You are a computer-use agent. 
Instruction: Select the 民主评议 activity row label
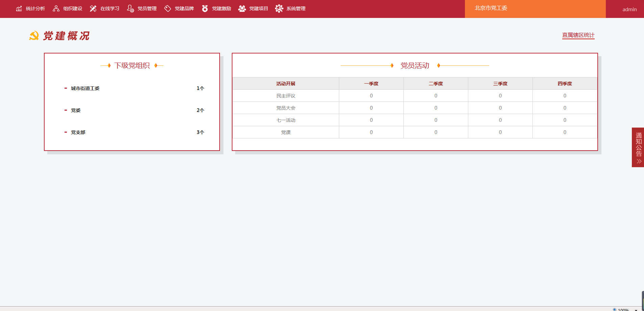[x=286, y=96]
